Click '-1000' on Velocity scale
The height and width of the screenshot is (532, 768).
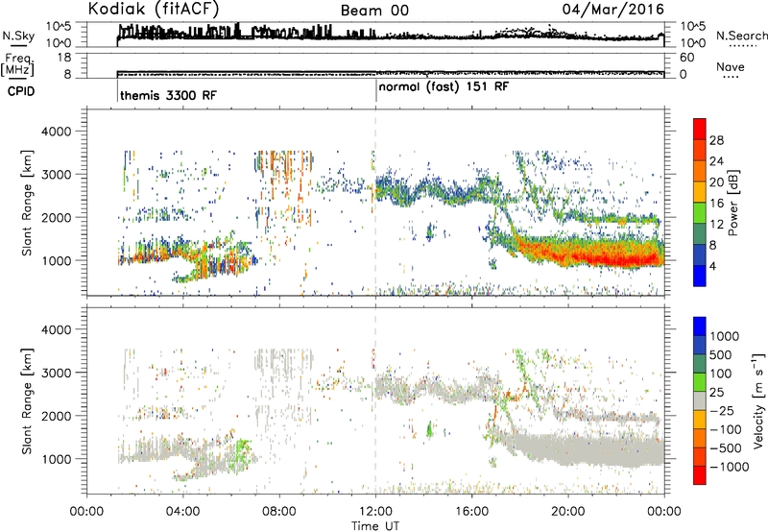(730, 467)
